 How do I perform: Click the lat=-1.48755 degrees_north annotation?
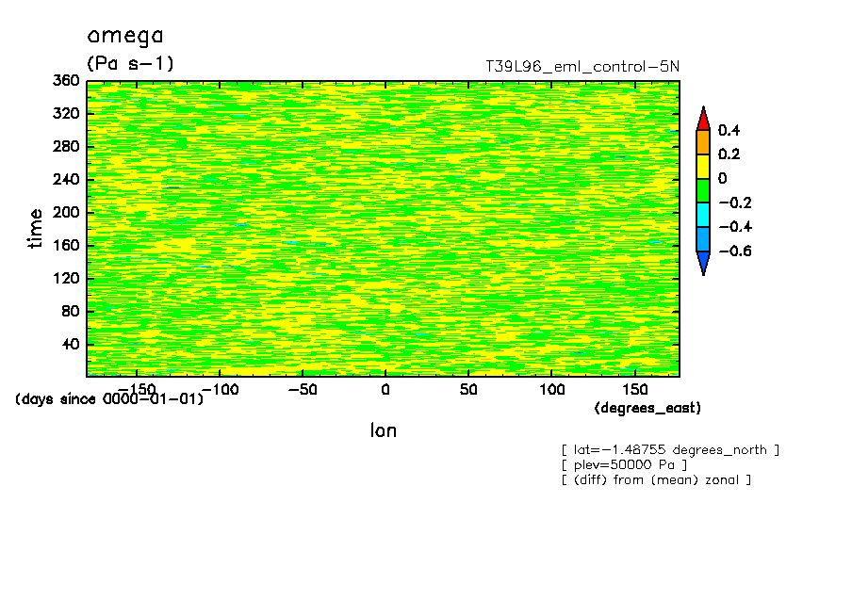coord(670,450)
